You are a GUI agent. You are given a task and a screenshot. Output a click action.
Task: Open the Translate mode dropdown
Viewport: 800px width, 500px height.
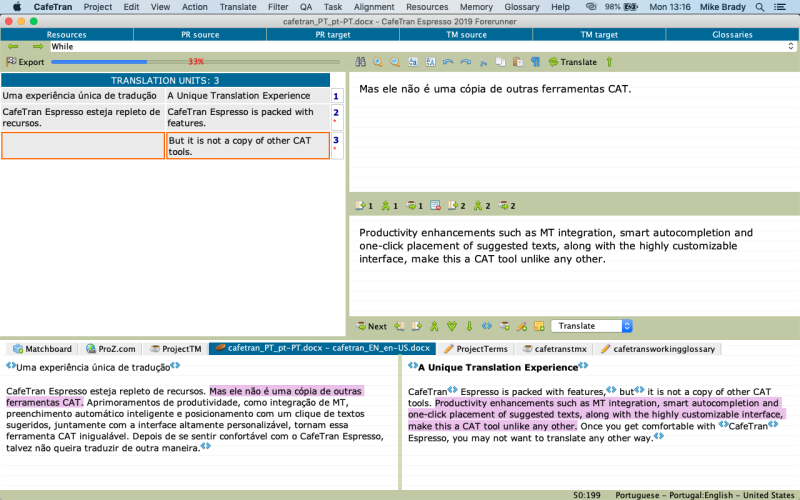tap(592, 326)
